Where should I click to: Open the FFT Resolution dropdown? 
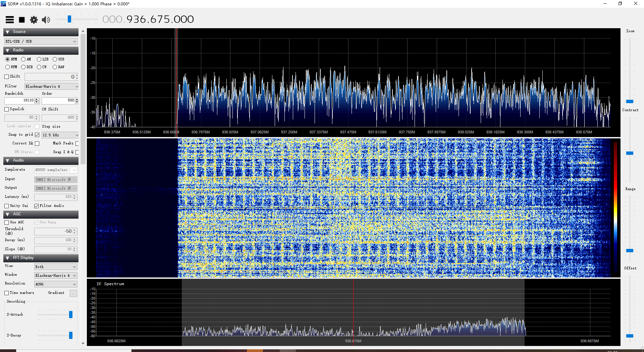click(x=56, y=284)
